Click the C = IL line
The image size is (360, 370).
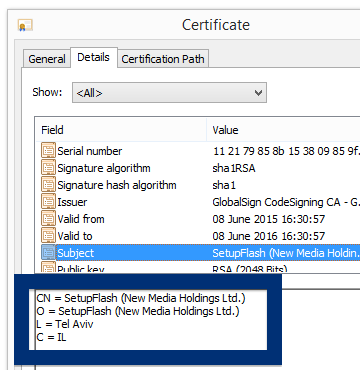click(51, 337)
